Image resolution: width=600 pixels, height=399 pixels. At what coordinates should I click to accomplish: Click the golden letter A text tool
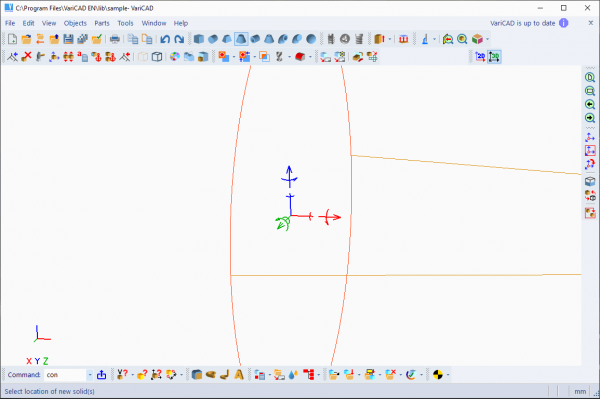tap(239, 375)
